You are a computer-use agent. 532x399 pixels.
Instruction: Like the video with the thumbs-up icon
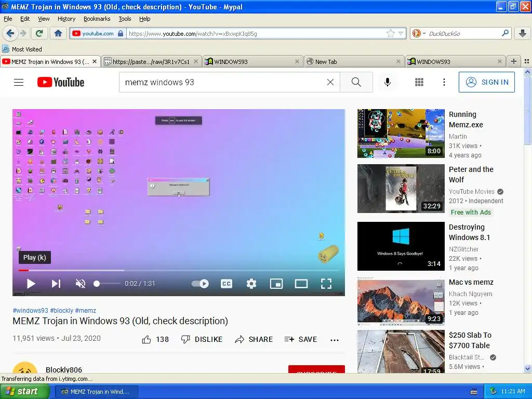pos(146,339)
